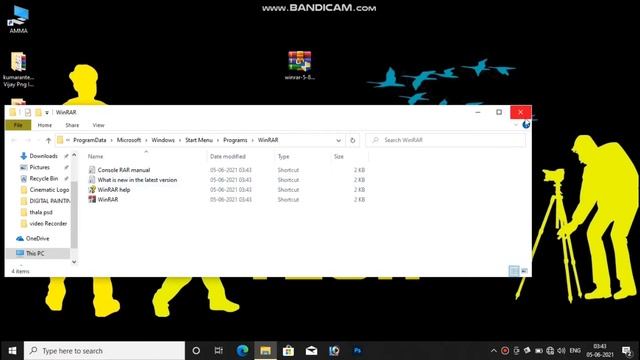Click WinRAR in the address path
This screenshot has width=640, height=360.
pyautogui.click(x=268, y=140)
